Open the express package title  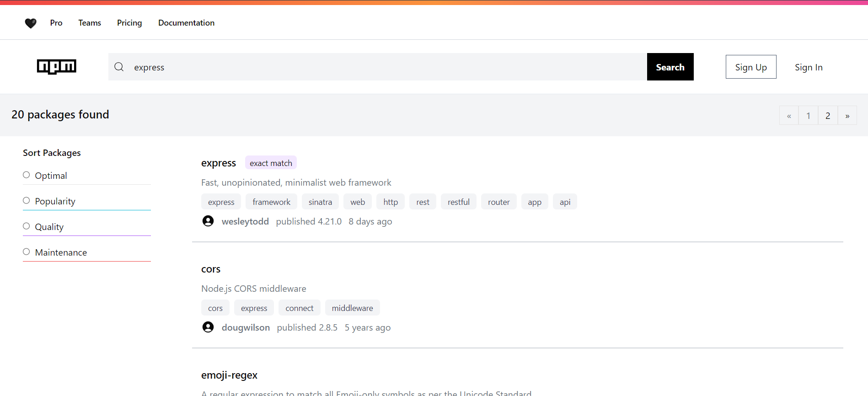click(x=219, y=163)
